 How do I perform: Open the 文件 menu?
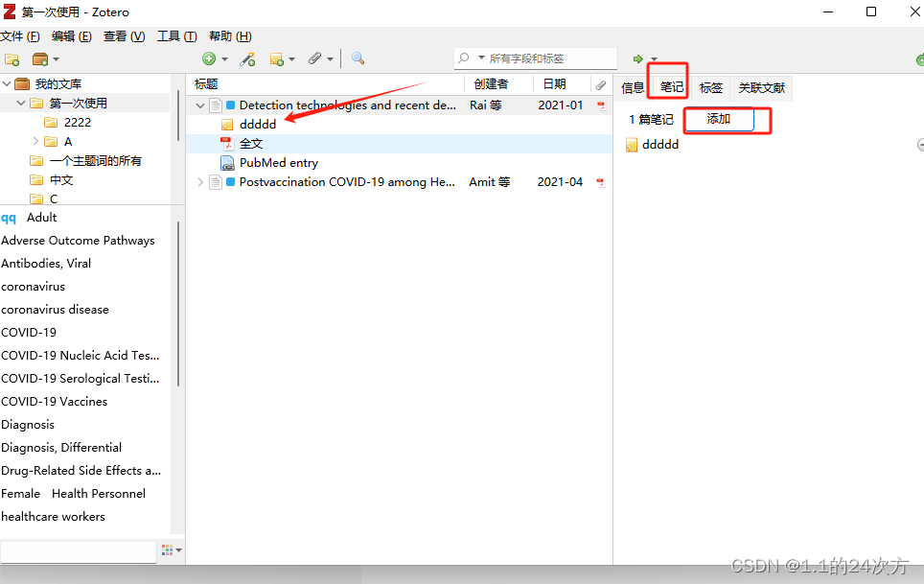20,36
